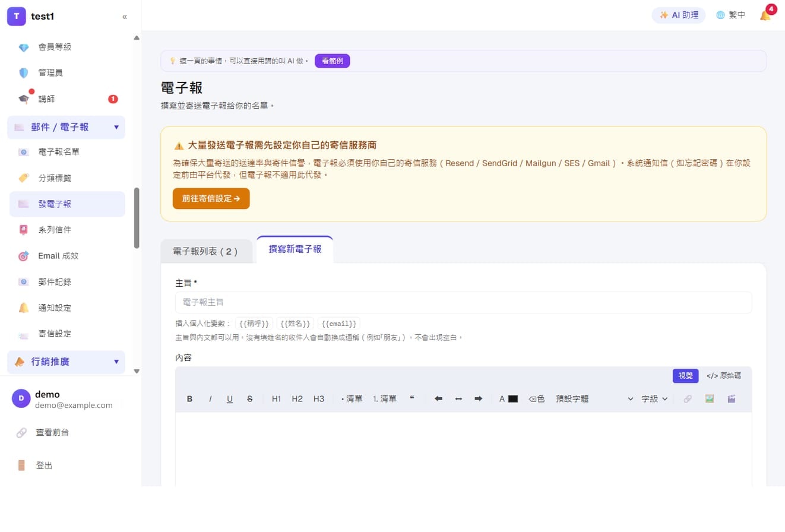Image resolution: width=785 pixels, height=532 pixels.
Task: Insert the {{稱呼}} personalization variable
Action: [254, 324]
